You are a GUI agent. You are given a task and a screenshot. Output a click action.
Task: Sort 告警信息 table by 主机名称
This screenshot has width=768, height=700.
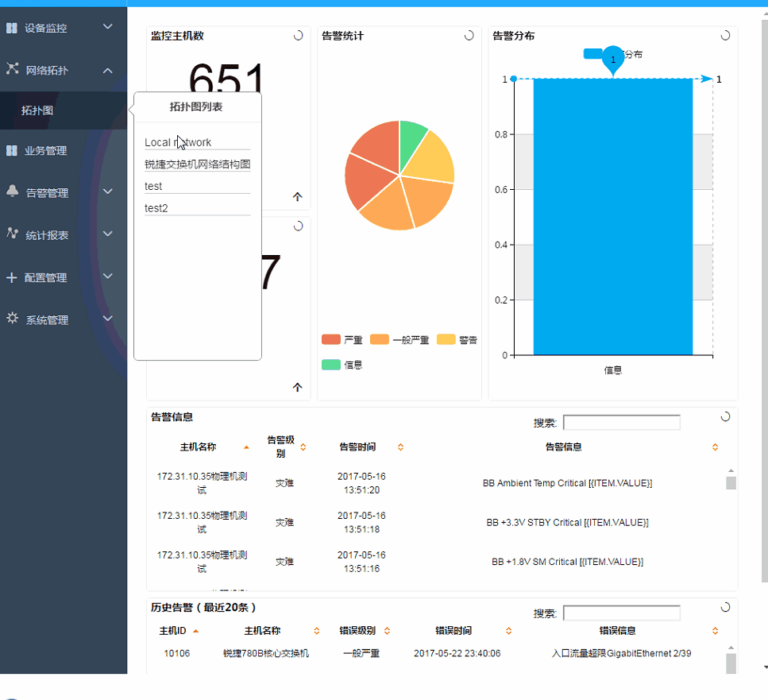click(x=246, y=447)
